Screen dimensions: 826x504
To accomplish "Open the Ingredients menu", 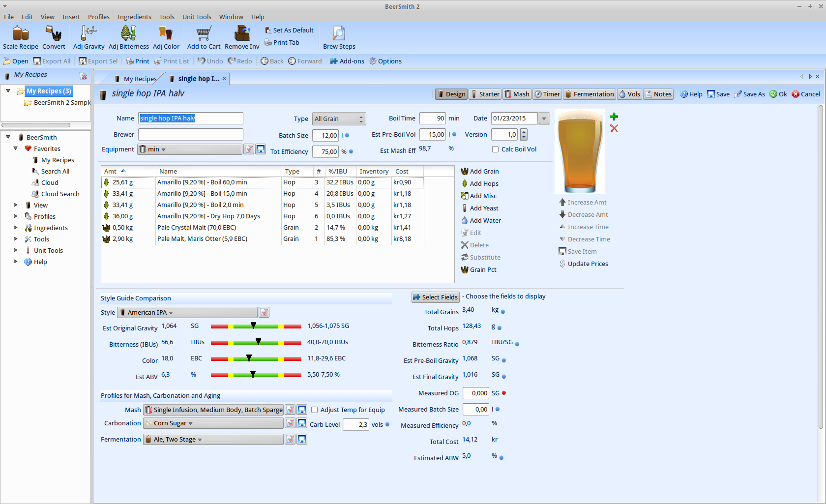I will tap(134, 17).
